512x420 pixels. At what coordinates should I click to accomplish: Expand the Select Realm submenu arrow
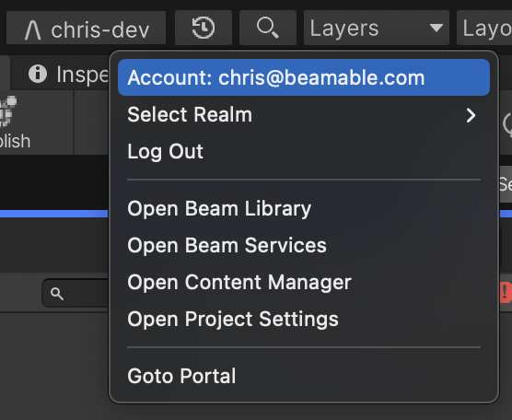pyautogui.click(x=471, y=115)
